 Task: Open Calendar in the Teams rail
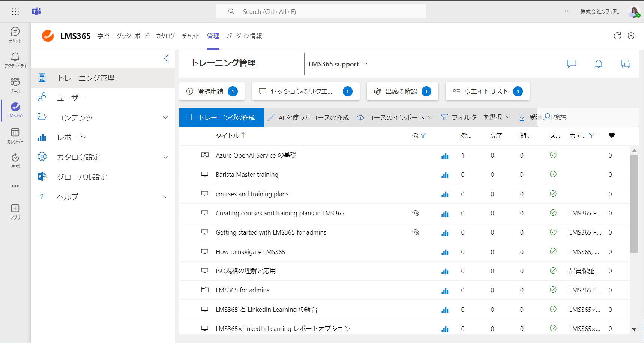[x=15, y=136]
